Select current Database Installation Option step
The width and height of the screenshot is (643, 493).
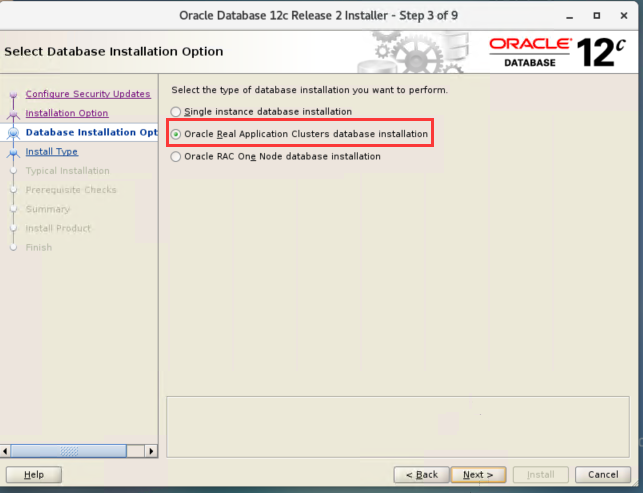coord(91,132)
